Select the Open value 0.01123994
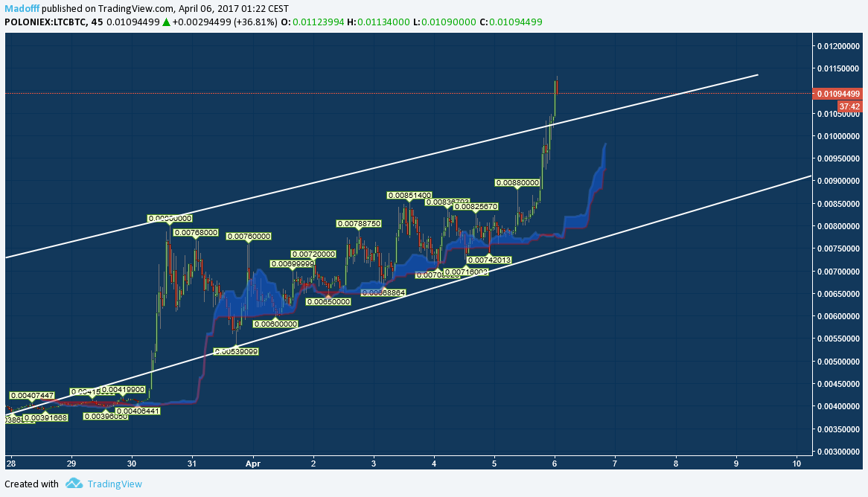The image size is (868, 497). [x=319, y=22]
